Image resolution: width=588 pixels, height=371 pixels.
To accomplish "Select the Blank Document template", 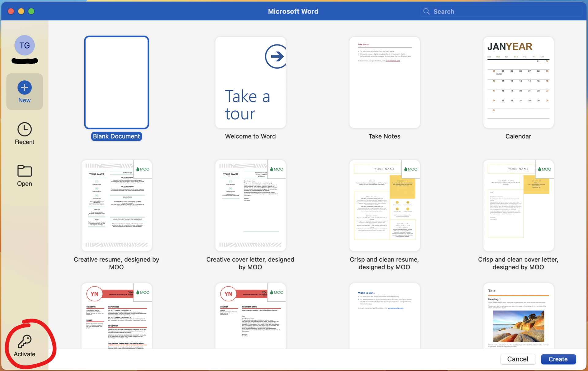I will pyautogui.click(x=116, y=82).
